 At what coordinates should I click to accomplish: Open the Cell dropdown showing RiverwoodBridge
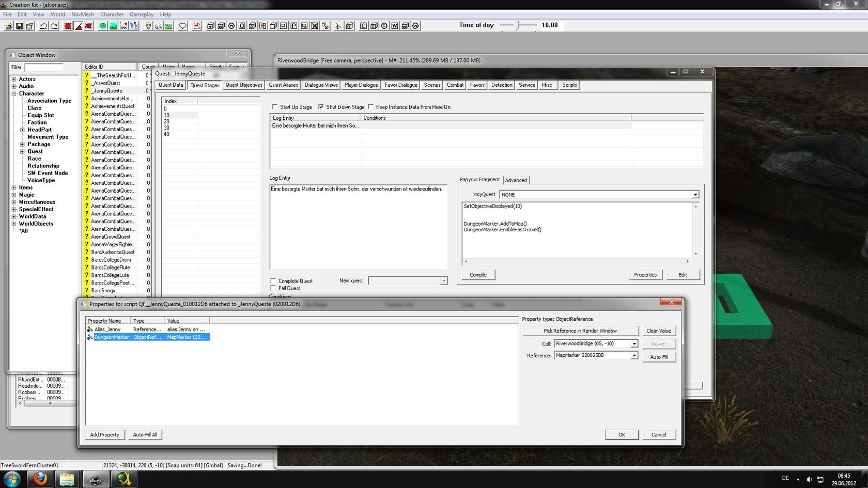pyautogui.click(x=634, y=344)
